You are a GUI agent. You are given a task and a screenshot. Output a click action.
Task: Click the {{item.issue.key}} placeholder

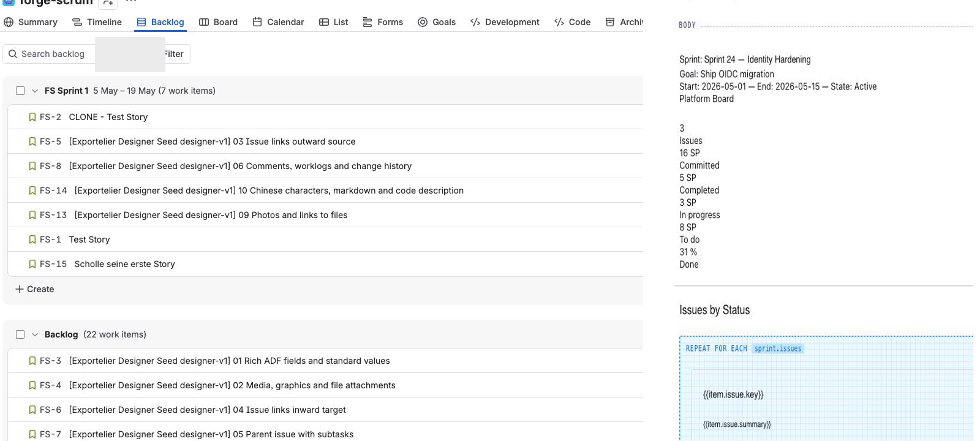tap(733, 394)
